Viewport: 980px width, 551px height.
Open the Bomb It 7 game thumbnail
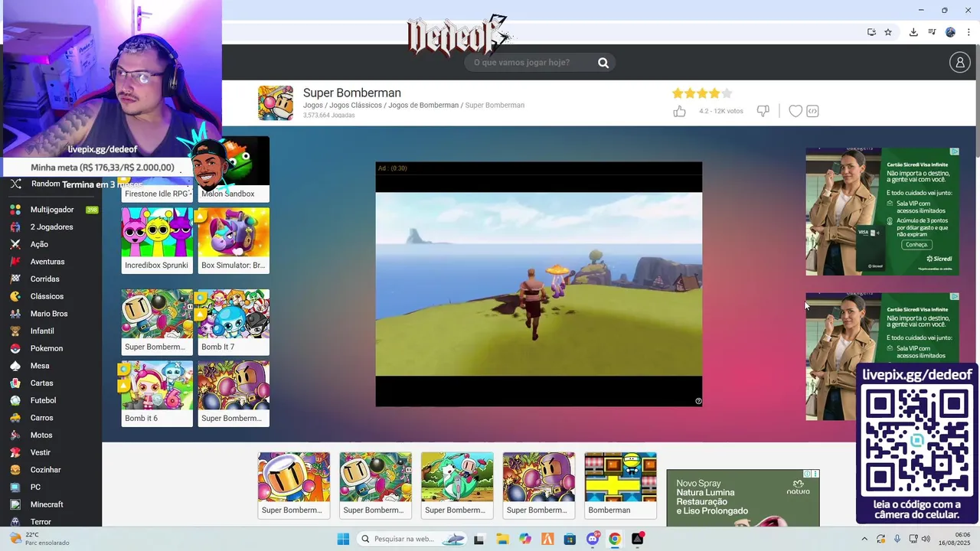pos(234,322)
